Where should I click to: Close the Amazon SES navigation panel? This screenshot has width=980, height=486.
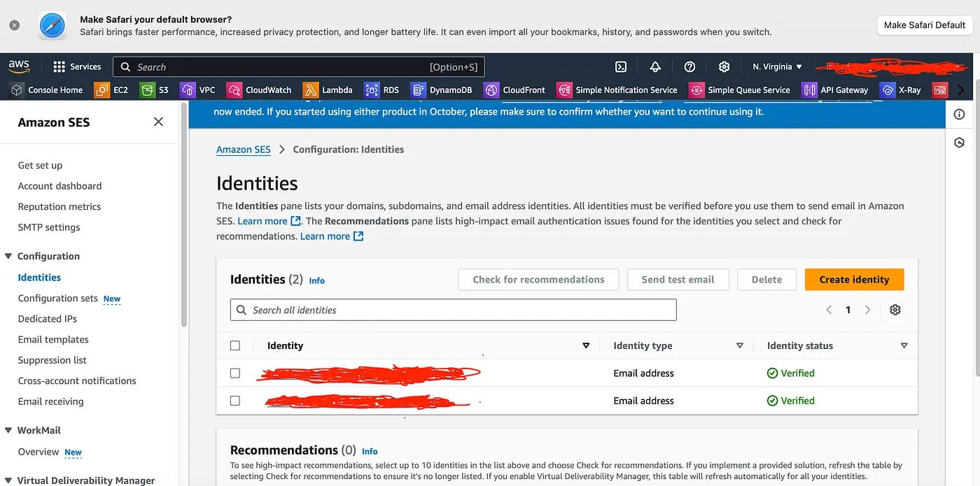click(158, 122)
